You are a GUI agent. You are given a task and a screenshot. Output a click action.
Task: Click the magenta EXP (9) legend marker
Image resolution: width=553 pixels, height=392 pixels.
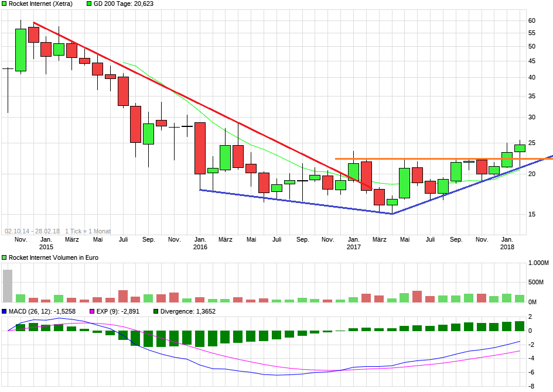point(92,311)
